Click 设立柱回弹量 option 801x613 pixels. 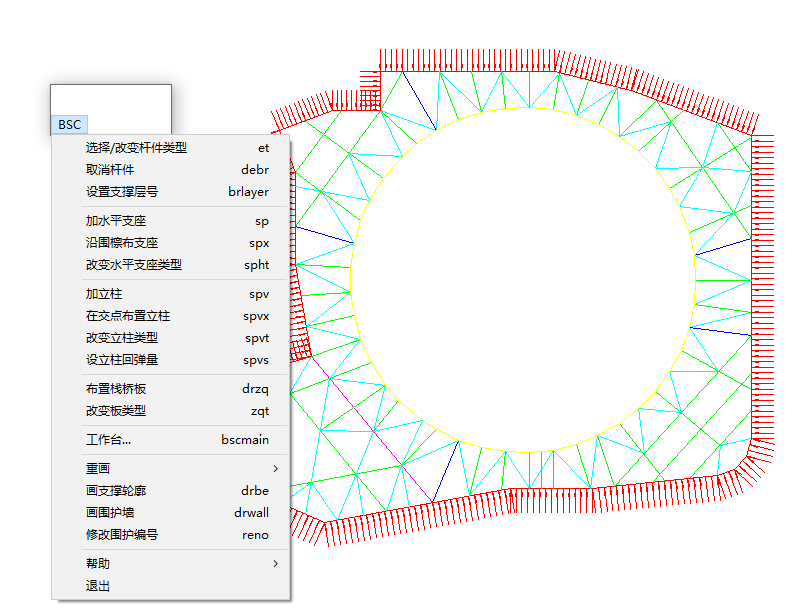(x=122, y=360)
